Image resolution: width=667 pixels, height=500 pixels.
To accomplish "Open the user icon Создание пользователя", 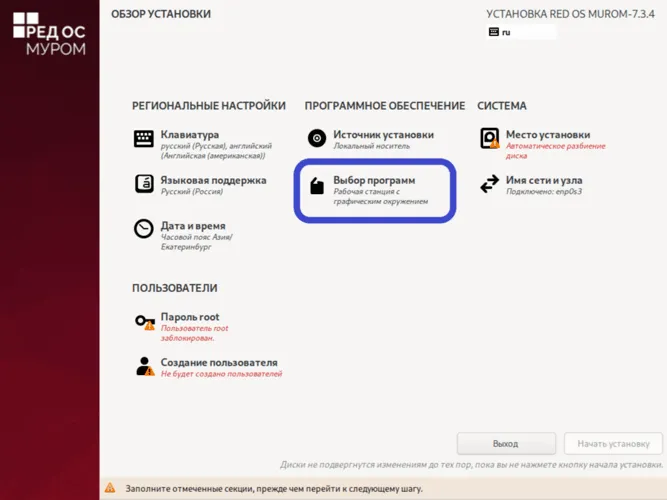I will click(145, 366).
